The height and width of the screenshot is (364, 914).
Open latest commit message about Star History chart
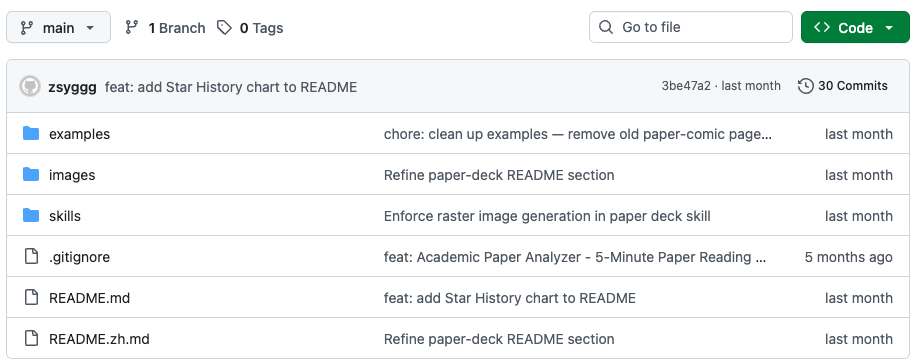tap(231, 87)
